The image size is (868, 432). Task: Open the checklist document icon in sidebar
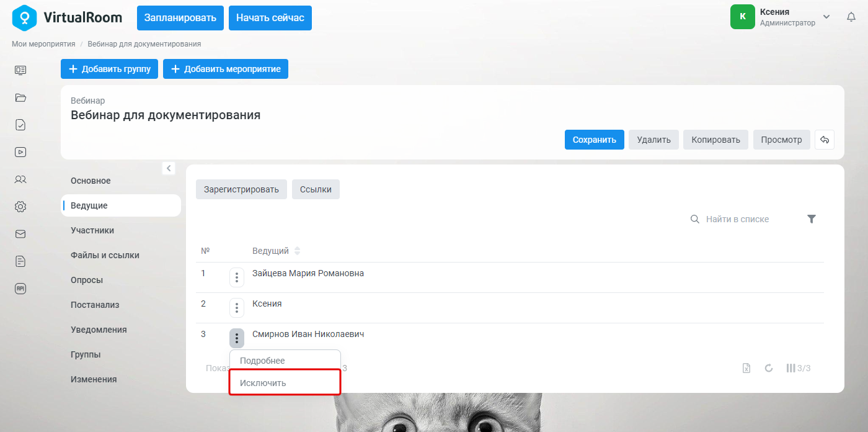20,125
